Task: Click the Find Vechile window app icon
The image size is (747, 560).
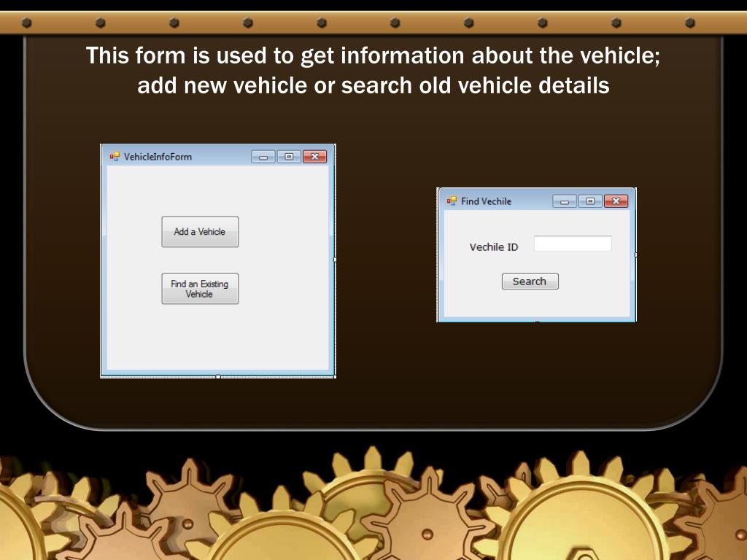Action: pyautogui.click(x=452, y=201)
